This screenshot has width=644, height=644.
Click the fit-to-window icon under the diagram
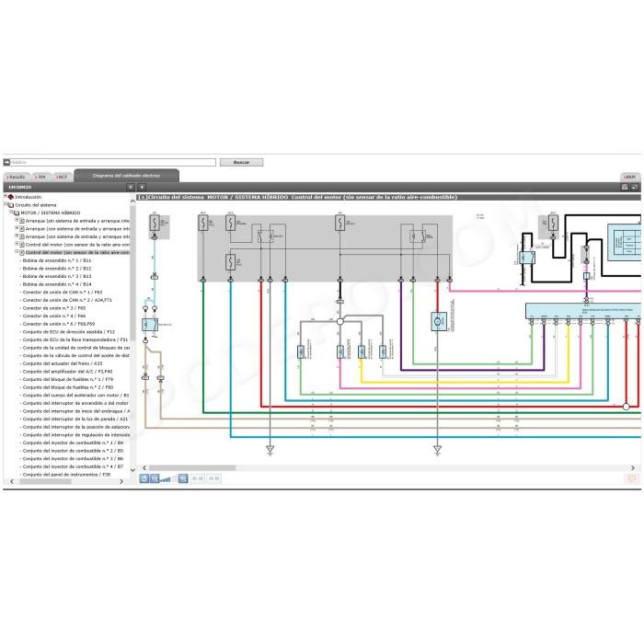tap(144, 478)
